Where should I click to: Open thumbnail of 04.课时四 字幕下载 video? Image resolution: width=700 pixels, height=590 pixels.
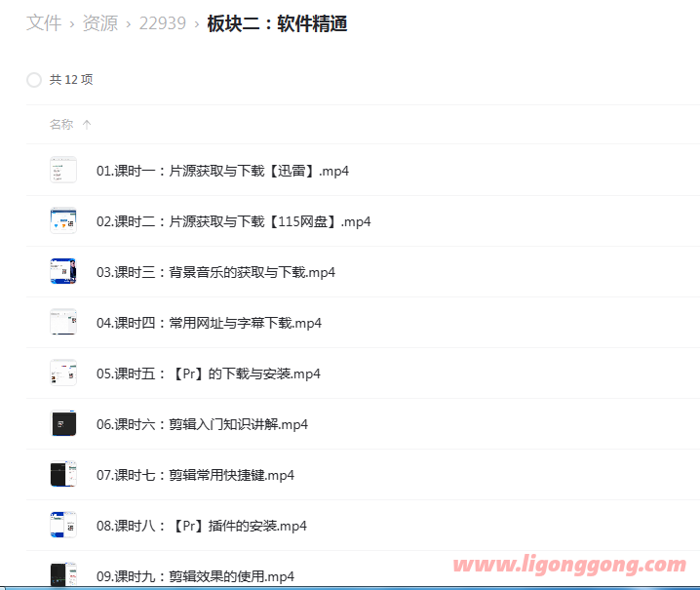63,322
